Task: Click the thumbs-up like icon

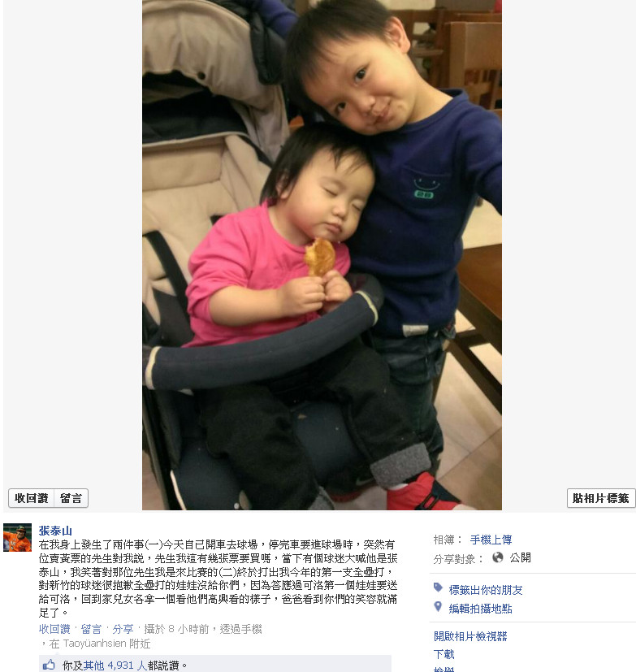Action: (x=49, y=665)
